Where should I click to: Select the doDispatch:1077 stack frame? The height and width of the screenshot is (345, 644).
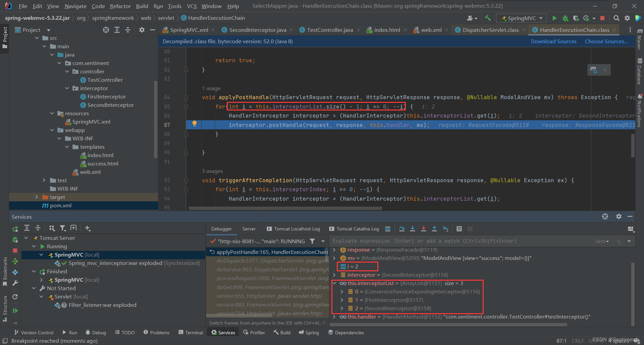coord(272,261)
